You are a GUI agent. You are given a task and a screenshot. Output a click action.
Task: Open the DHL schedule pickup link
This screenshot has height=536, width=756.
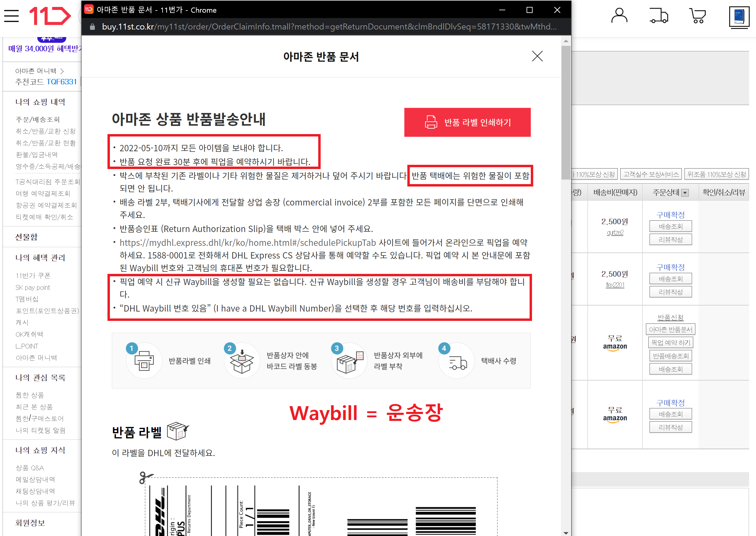click(247, 243)
